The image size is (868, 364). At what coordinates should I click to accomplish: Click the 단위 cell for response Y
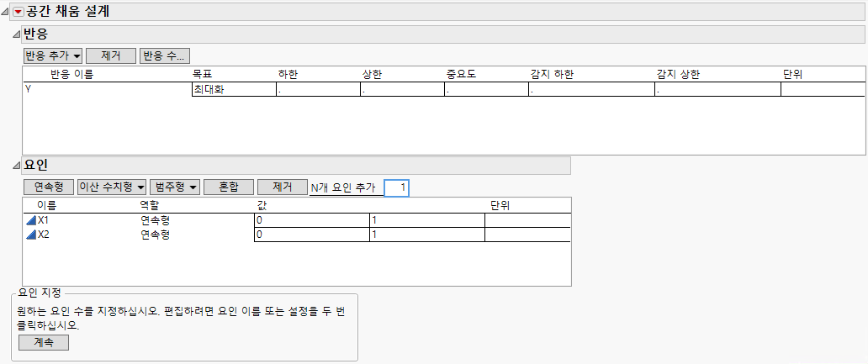[x=823, y=90]
